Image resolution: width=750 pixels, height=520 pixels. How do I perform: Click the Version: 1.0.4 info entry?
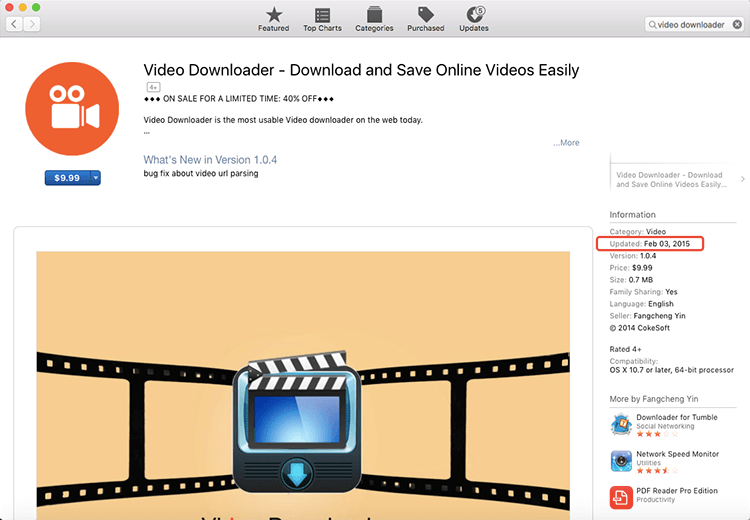[633, 255]
